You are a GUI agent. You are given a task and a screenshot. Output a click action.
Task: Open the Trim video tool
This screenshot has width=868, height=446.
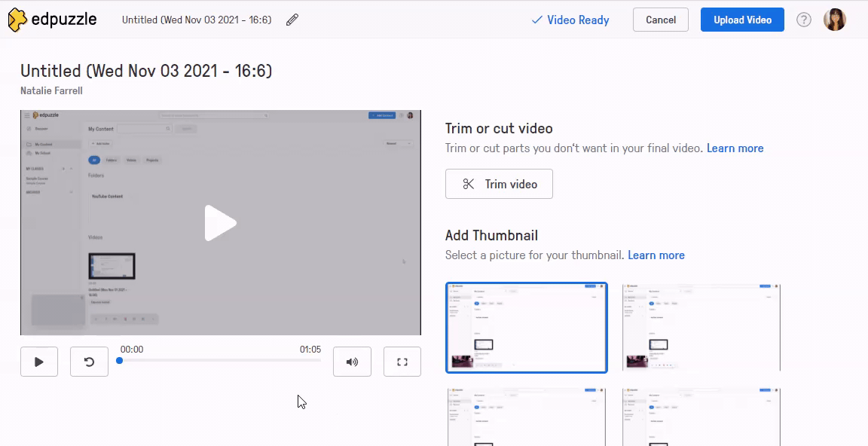[x=499, y=184]
